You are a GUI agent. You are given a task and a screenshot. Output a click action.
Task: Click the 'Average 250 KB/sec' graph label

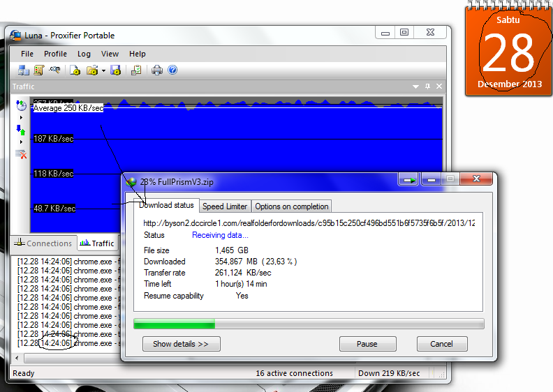(68, 108)
